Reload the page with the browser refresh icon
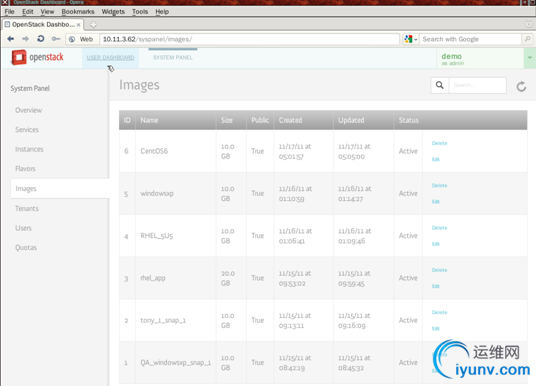The height and width of the screenshot is (386, 536). (41, 39)
